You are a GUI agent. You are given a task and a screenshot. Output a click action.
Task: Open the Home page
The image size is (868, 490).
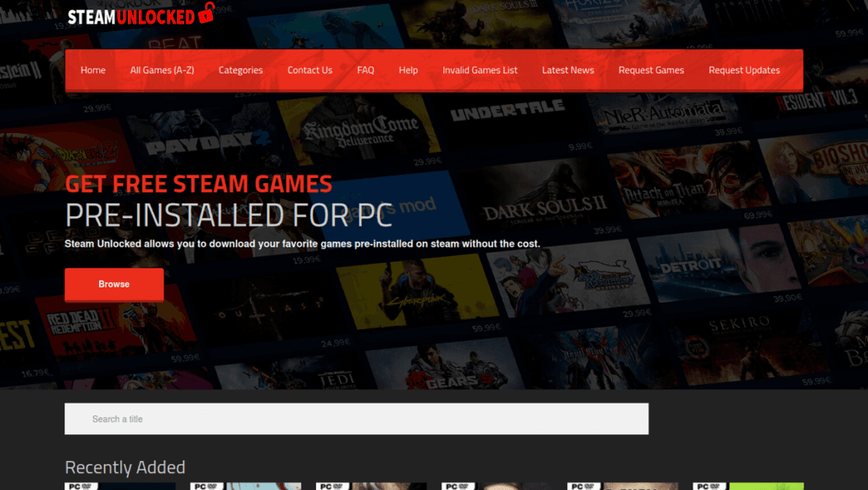92,70
